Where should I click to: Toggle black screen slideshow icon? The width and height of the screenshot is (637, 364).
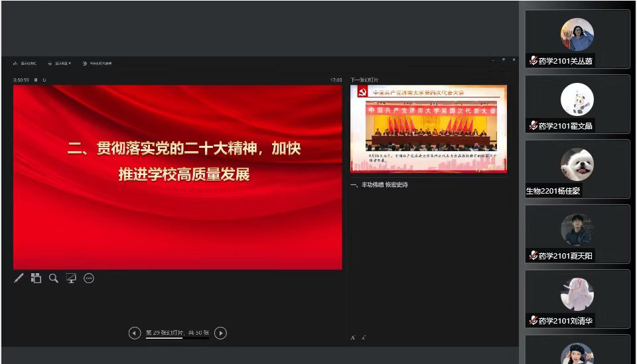pyautogui.click(x=71, y=278)
